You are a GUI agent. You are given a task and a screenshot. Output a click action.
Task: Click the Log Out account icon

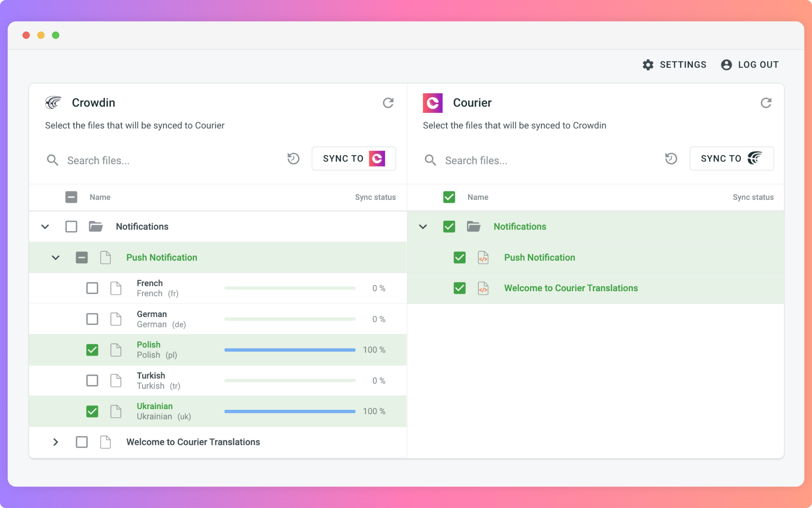(x=726, y=65)
